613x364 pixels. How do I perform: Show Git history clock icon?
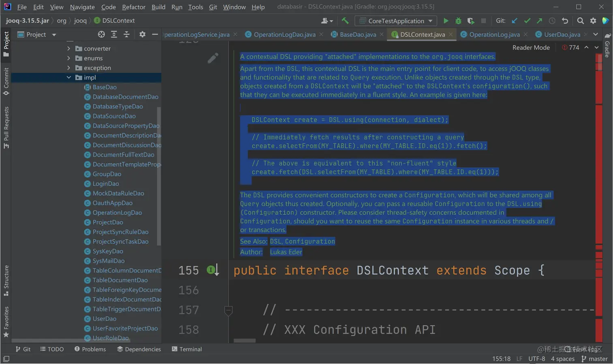pos(552,21)
